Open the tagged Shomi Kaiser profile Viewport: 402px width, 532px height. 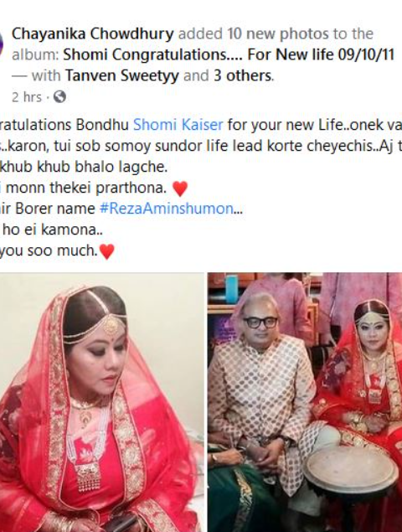click(178, 125)
